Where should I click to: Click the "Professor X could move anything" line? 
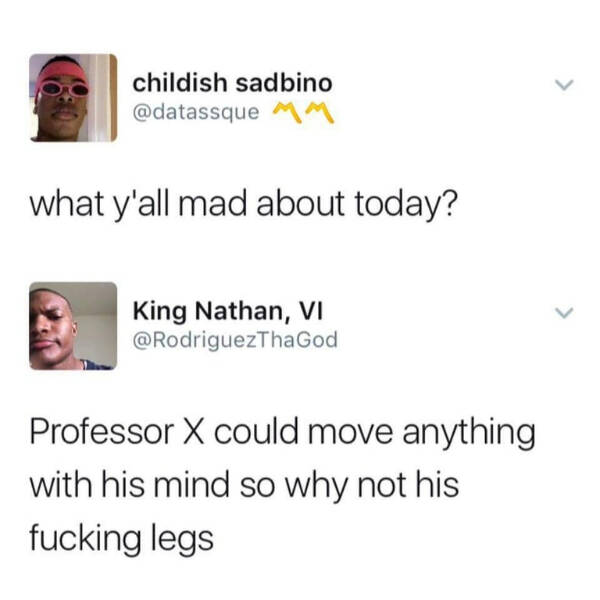[x=282, y=433]
